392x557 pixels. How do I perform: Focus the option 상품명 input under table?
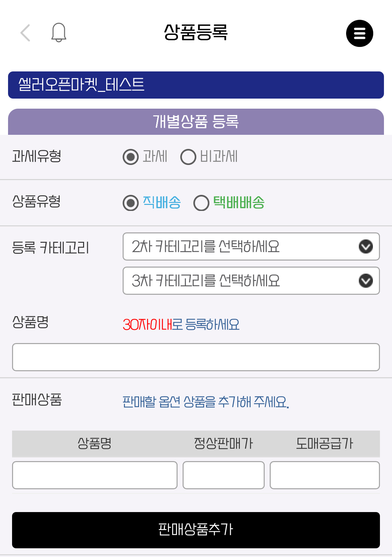tap(95, 475)
